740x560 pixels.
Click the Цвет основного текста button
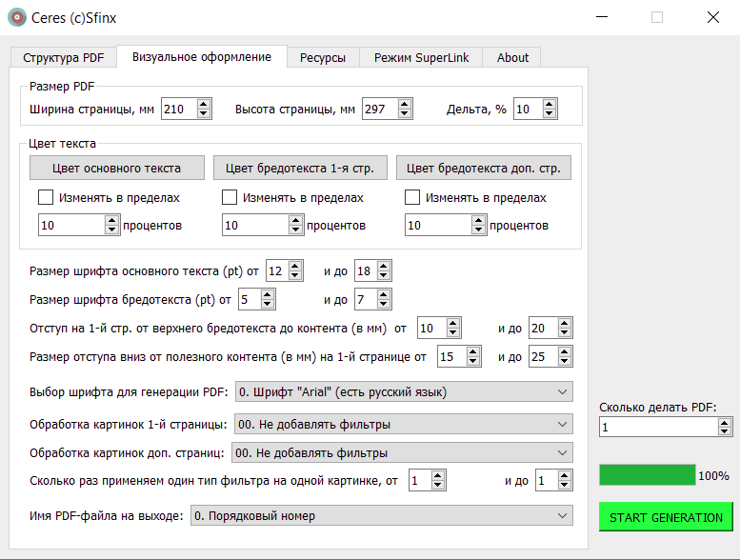coord(116,168)
